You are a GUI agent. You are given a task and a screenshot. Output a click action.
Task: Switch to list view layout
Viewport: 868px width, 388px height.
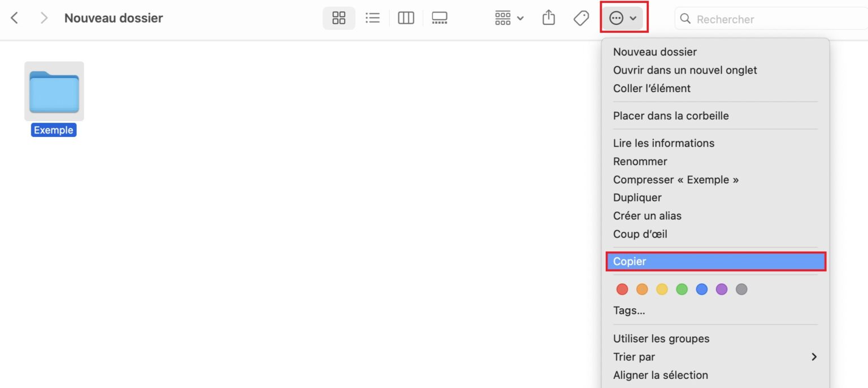point(372,18)
